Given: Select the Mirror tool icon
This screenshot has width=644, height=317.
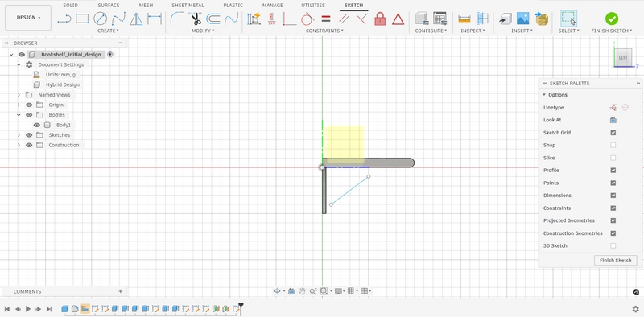Looking at the screenshot, I should click(x=136, y=19).
